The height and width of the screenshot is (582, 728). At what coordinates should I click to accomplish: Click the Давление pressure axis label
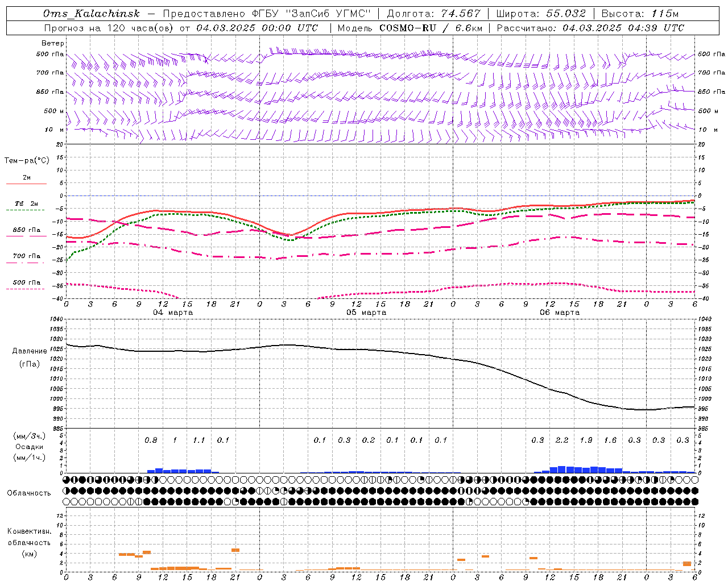click(30, 351)
